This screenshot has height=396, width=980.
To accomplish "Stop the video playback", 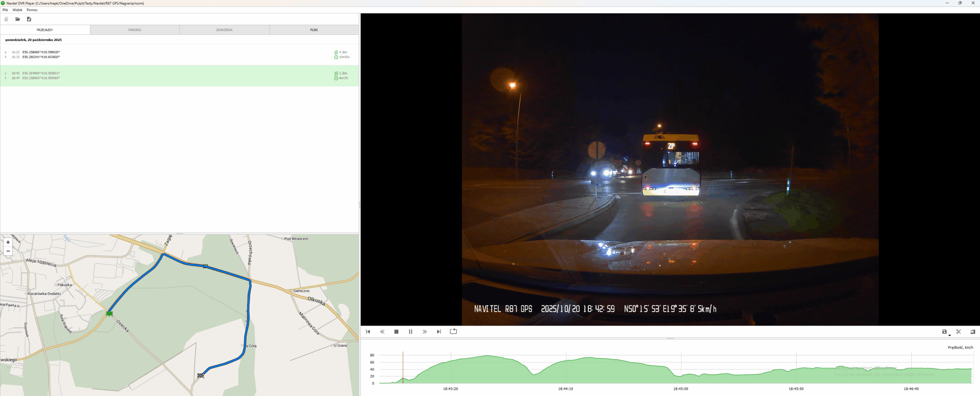I will click(x=396, y=332).
